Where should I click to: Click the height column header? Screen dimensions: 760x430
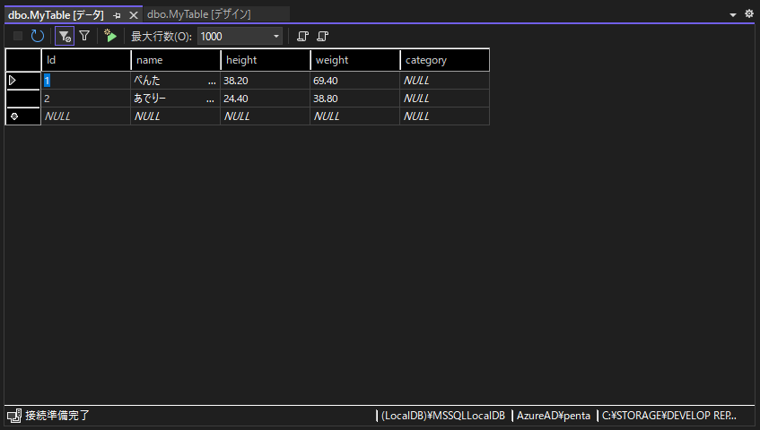265,60
